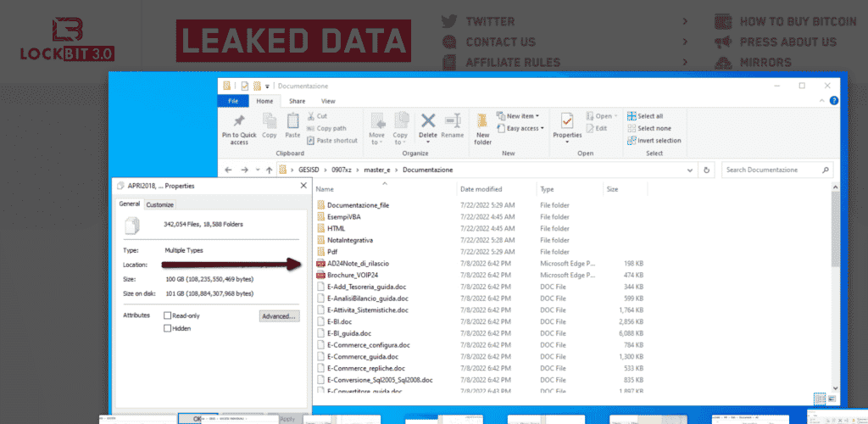868x424 pixels.
Task: Open the New item dropdown
Action: [518, 116]
